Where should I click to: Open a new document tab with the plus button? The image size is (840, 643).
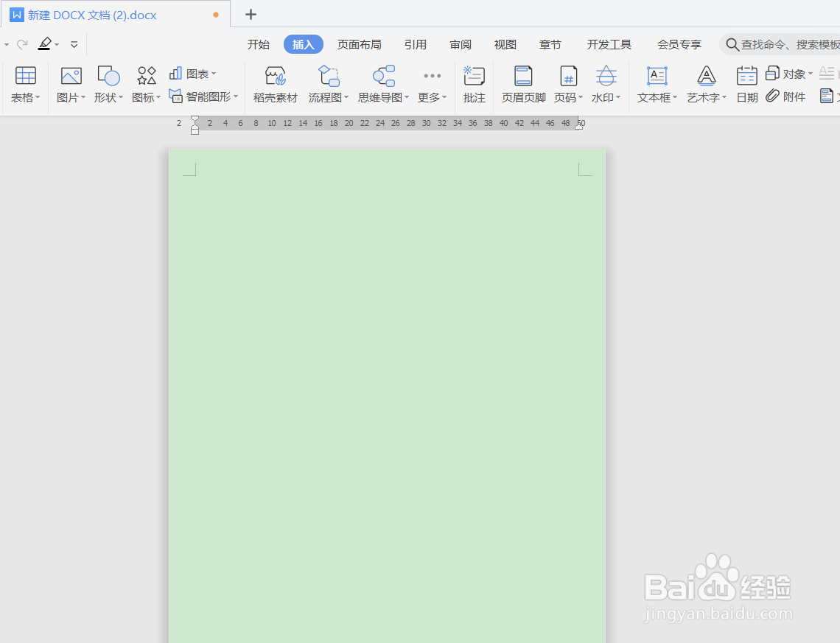(x=251, y=14)
